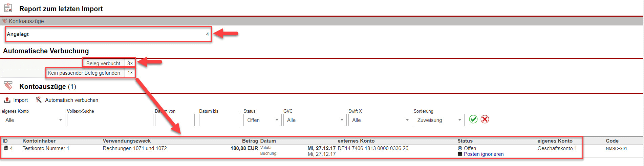Click the Kontoauszüge section header icon
Screen dimensions: 644x166
coord(4,21)
